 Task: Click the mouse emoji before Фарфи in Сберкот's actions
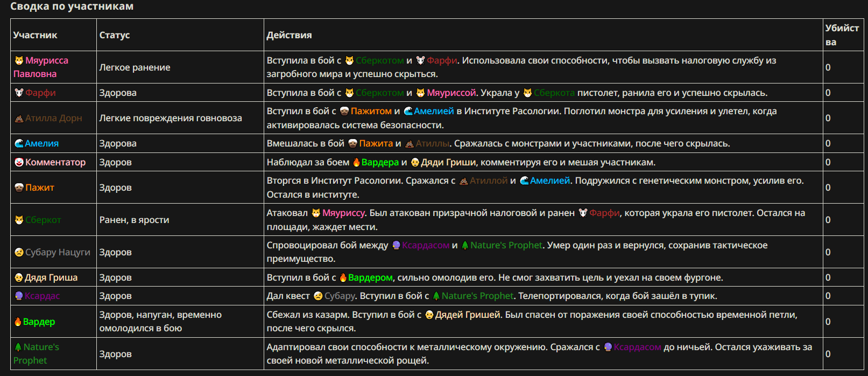coord(583,213)
